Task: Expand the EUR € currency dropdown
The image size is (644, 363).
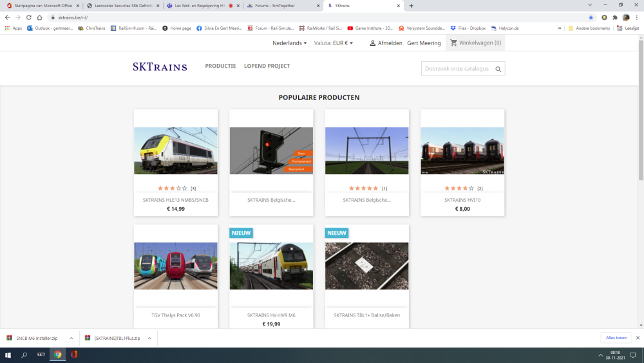Action: [334, 43]
